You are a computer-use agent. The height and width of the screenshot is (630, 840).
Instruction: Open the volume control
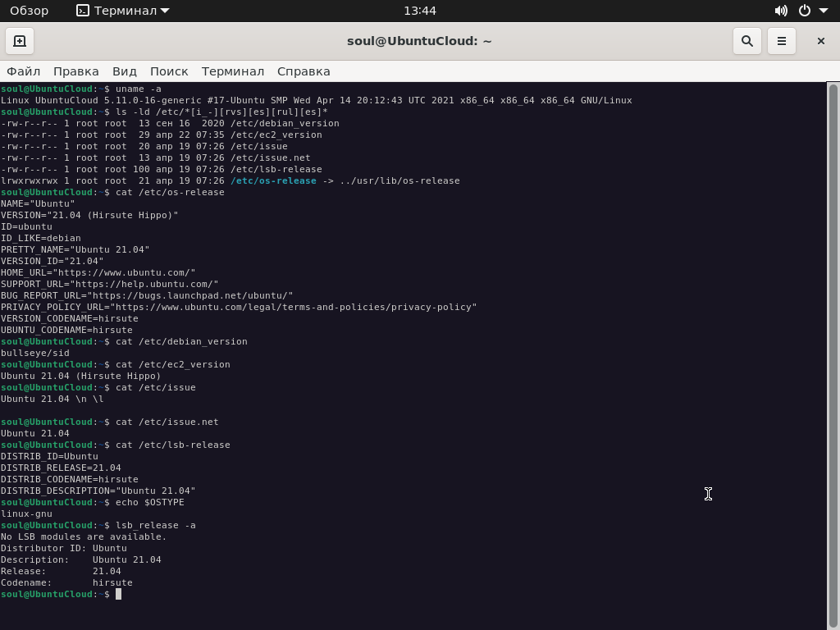coord(781,11)
